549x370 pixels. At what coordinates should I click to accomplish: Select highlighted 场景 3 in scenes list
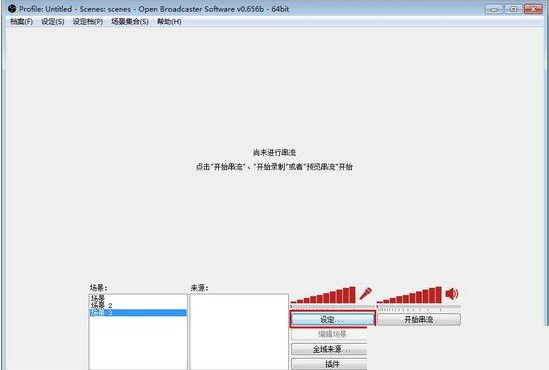(x=138, y=313)
